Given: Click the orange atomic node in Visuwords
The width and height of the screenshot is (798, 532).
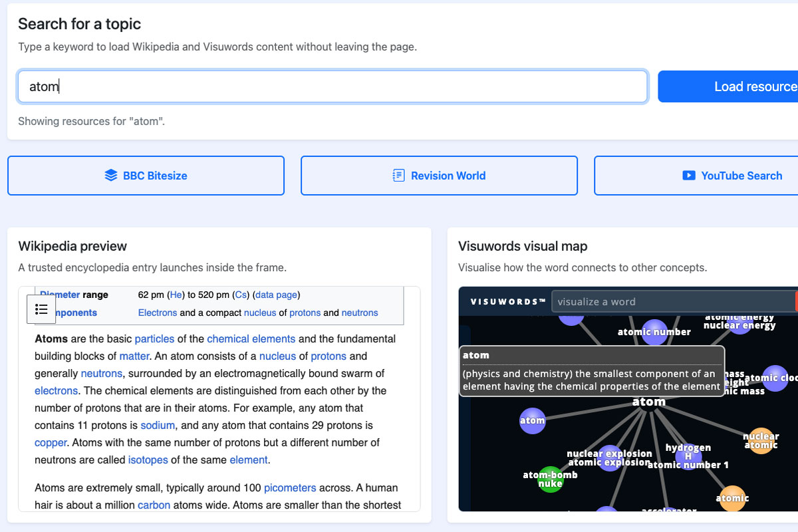Looking at the screenshot, I should [732, 498].
